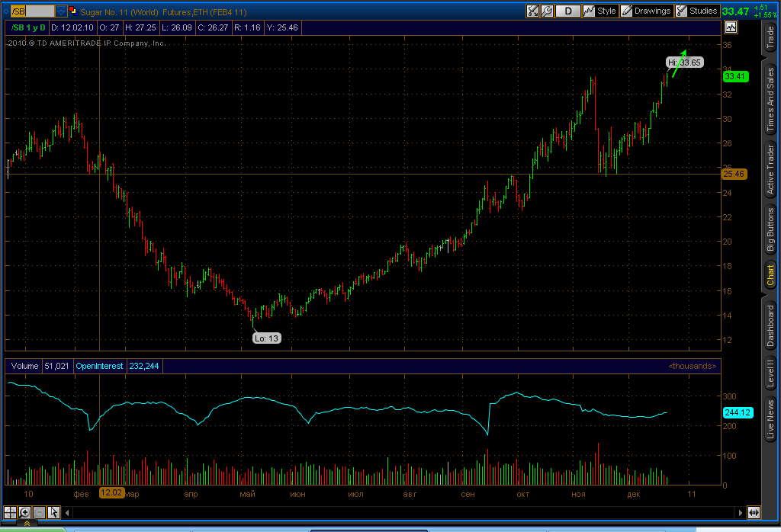This screenshot has width=781, height=532.
Task: Click the linked color squares symbol icon
Action: click(x=73, y=11)
